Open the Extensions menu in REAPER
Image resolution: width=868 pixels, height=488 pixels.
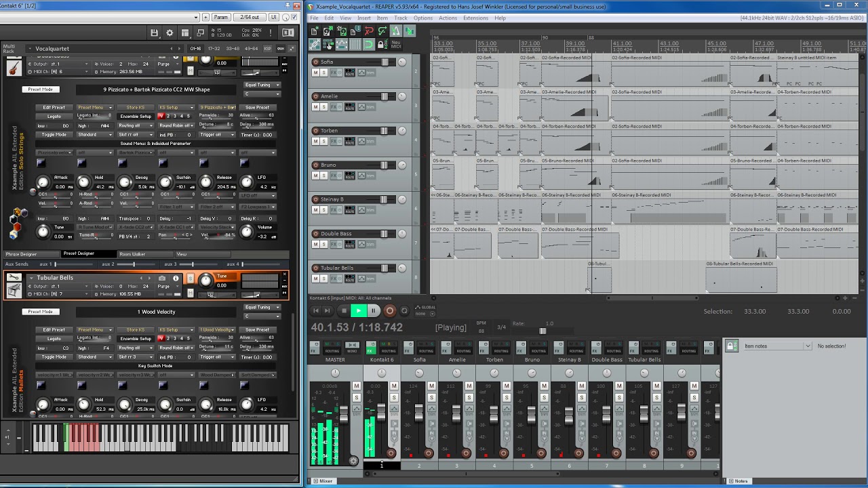pos(475,18)
